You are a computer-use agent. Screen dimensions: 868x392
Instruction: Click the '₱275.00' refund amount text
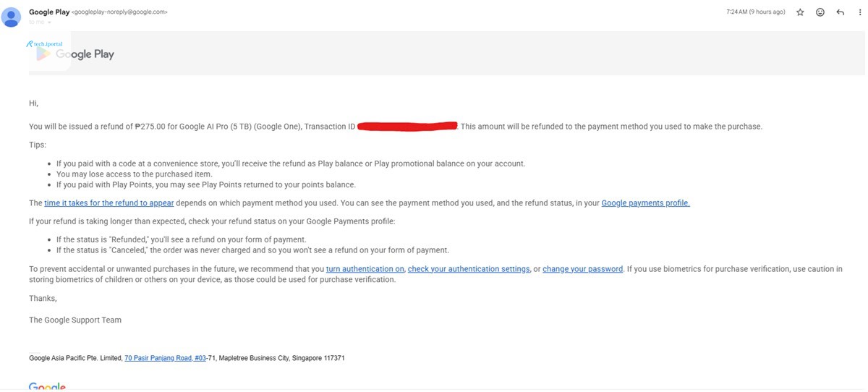(x=151, y=127)
